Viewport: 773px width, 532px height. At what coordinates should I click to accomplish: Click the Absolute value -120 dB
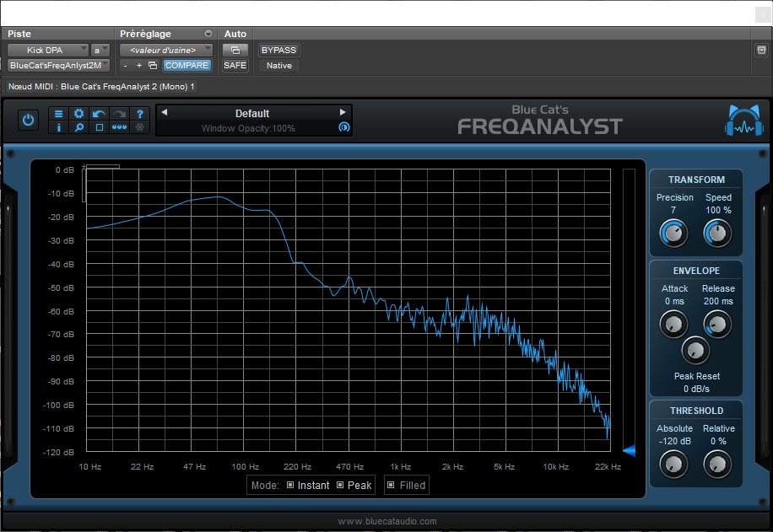pos(675,441)
